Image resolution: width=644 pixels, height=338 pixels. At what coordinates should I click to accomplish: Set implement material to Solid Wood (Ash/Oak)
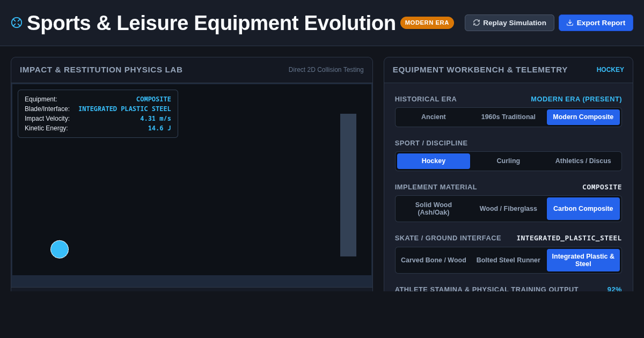pyautogui.click(x=434, y=209)
